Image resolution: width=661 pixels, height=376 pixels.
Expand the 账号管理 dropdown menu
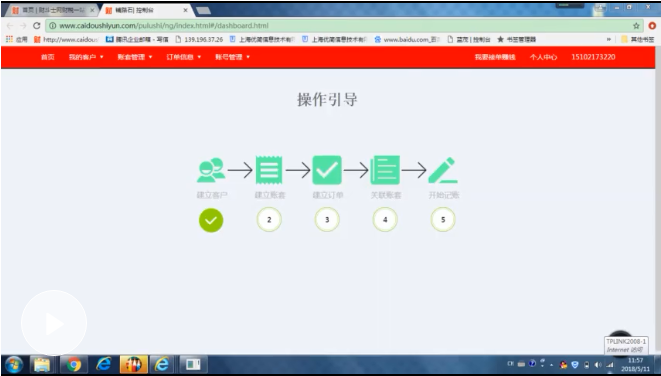[233, 57]
